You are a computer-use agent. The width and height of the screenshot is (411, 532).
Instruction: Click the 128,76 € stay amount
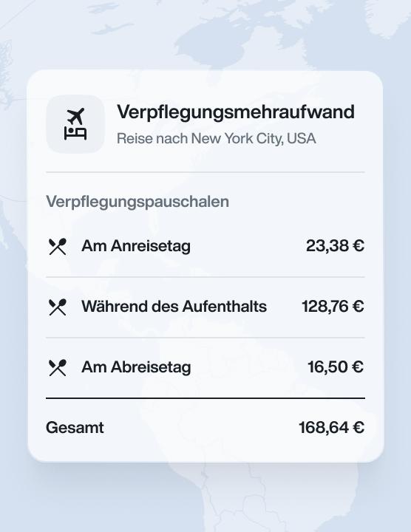333,307
